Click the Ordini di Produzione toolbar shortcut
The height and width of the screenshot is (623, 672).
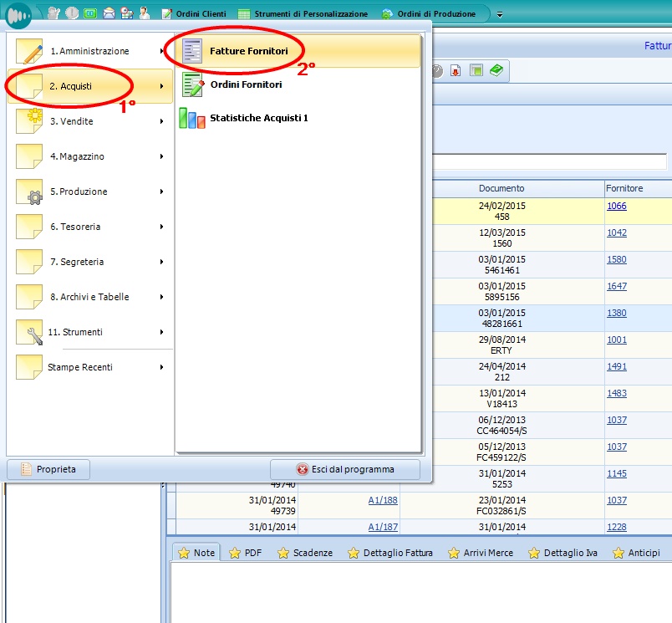428,14
